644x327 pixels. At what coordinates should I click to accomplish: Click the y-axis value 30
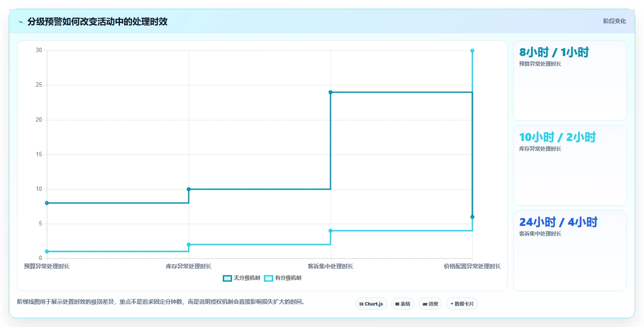(x=39, y=50)
